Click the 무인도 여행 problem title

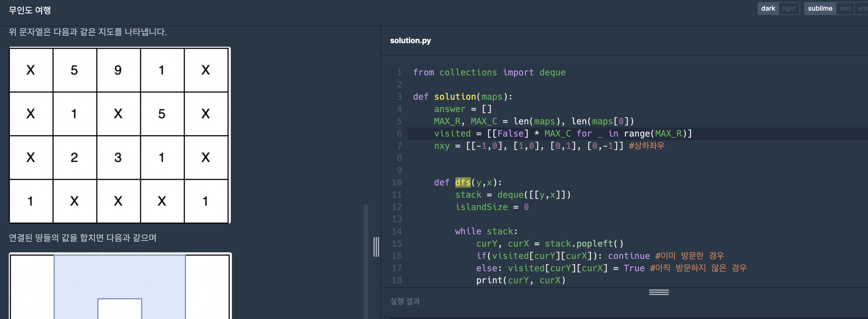(x=30, y=10)
